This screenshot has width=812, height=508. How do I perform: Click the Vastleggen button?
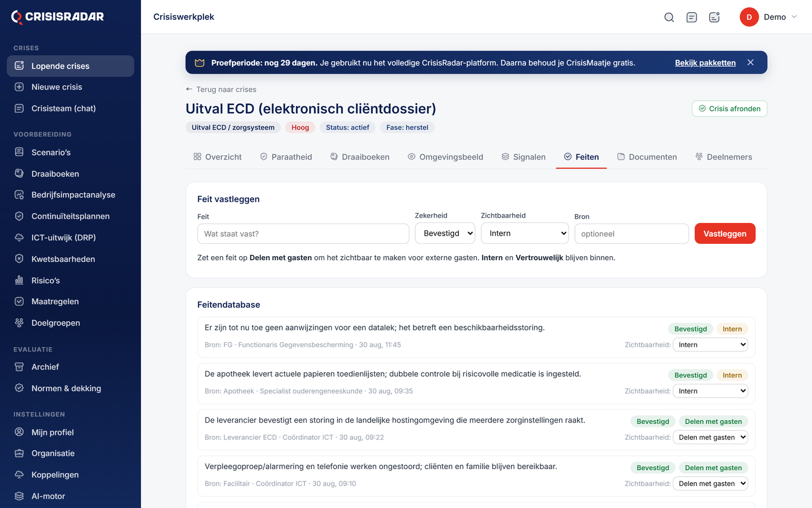point(725,233)
